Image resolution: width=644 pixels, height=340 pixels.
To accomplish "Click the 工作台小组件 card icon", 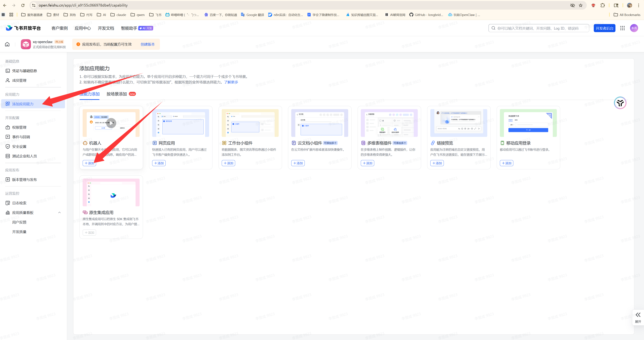I will pyautogui.click(x=224, y=143).
